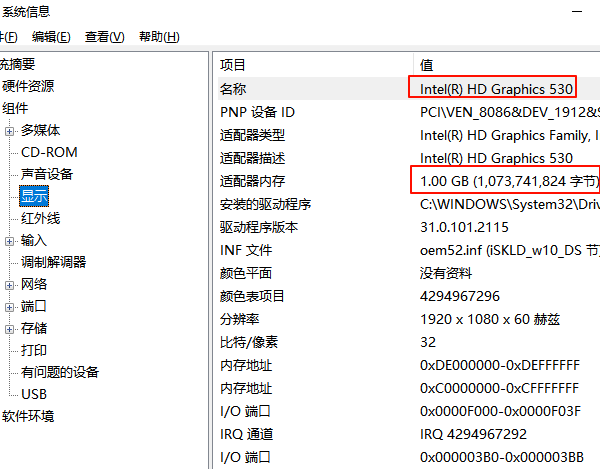Open the 编辑(E) menu
The height and width of the screenshot is (469, 600).
point(51,37)
